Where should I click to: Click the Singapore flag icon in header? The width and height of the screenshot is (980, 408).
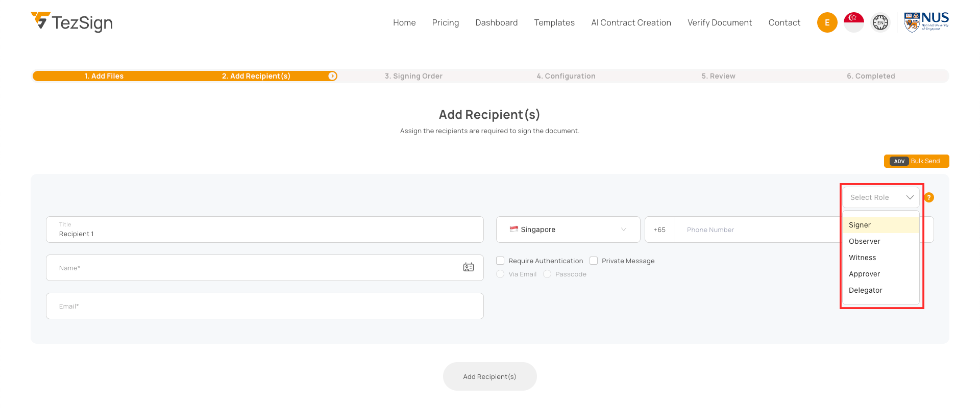click(853, 22)
